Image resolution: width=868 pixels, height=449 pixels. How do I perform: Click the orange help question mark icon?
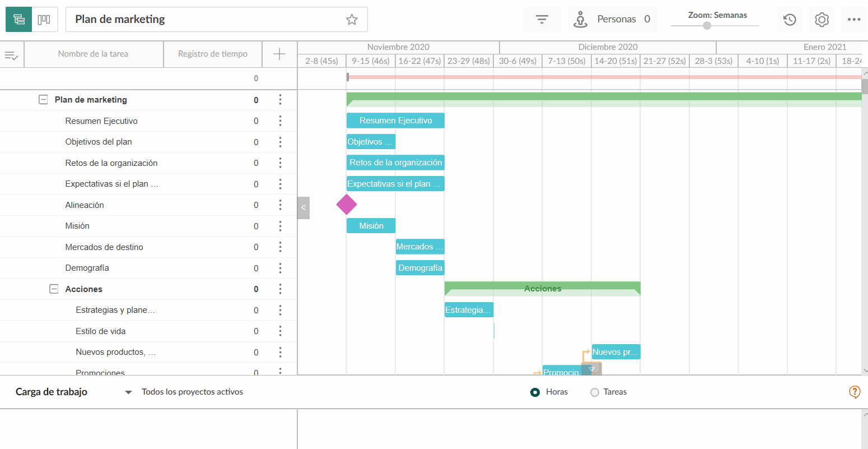pyautogui.click(x=855, y=392)
